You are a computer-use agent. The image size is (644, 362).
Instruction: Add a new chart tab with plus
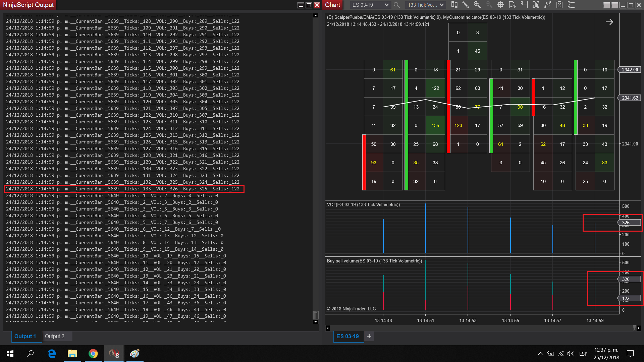(x=369, y=336)
